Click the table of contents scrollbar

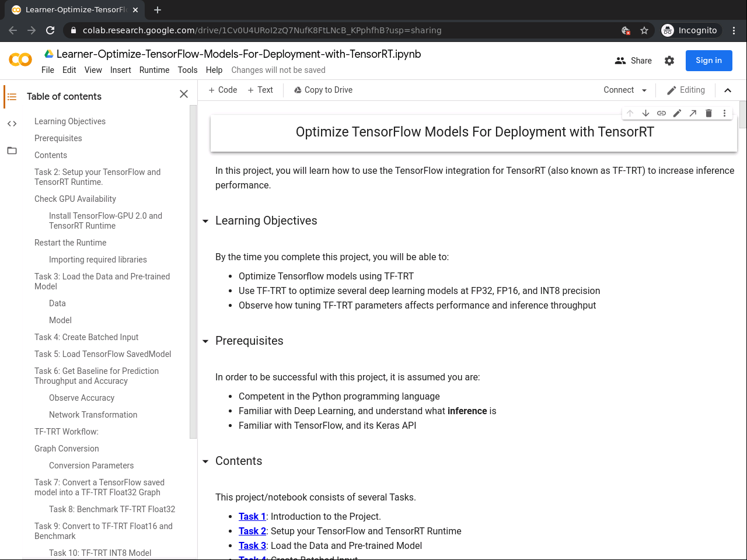(193, 271)
